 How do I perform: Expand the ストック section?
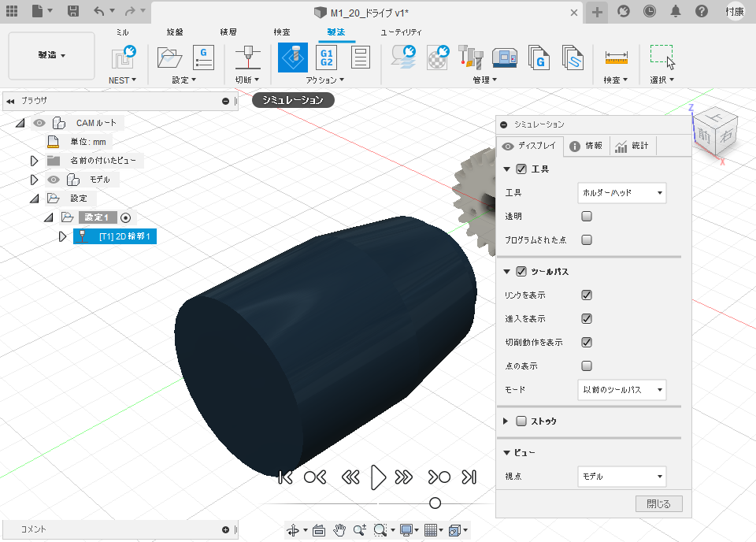click(x=506, y=421)
